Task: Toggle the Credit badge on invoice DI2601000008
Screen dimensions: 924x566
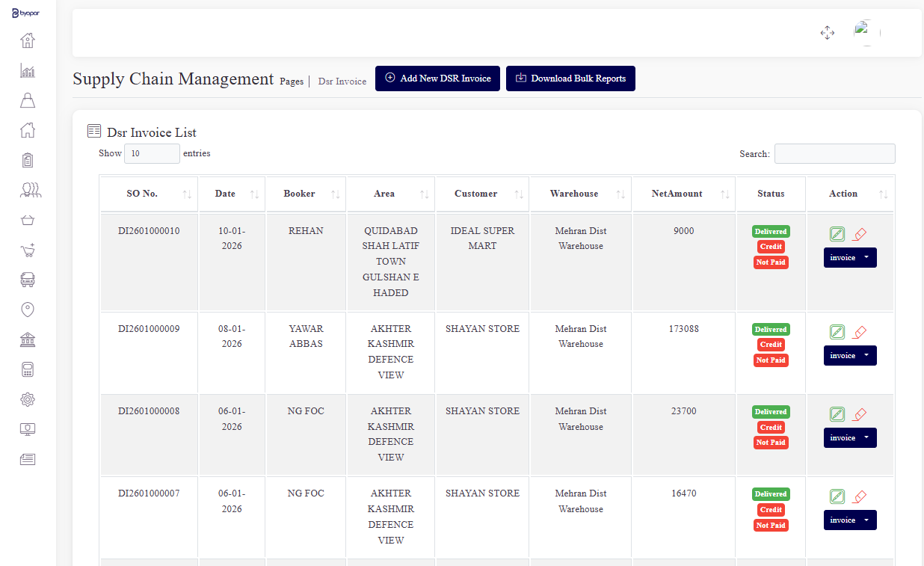Action: (771, 427)
